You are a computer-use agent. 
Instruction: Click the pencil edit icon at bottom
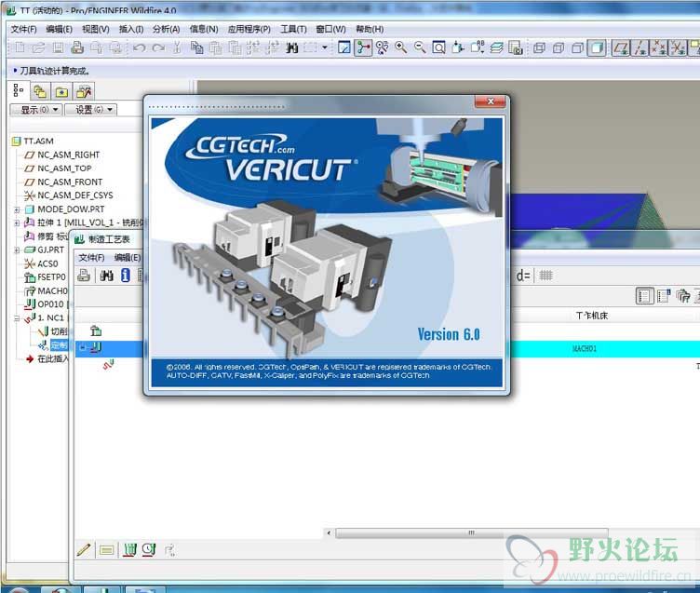[84, 549]
